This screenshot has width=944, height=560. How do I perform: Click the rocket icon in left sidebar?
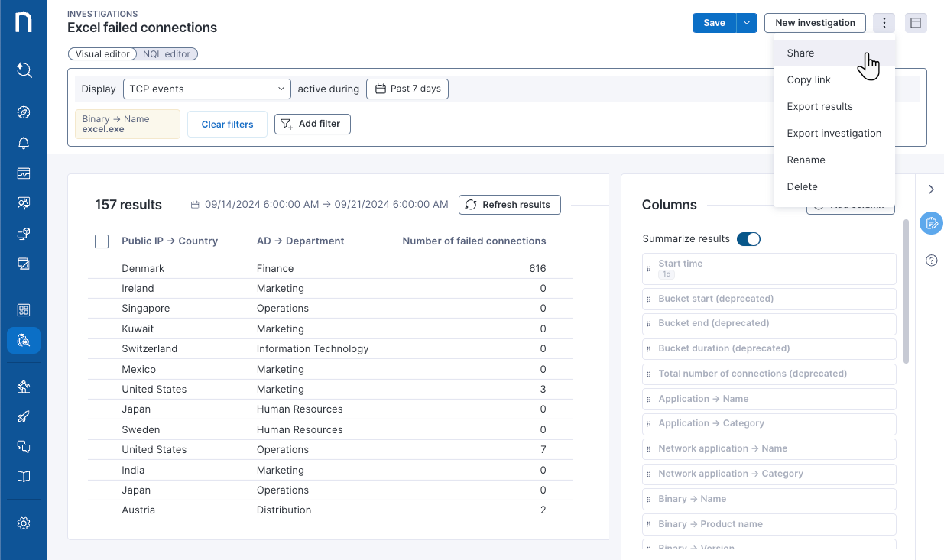click(24, 416)
